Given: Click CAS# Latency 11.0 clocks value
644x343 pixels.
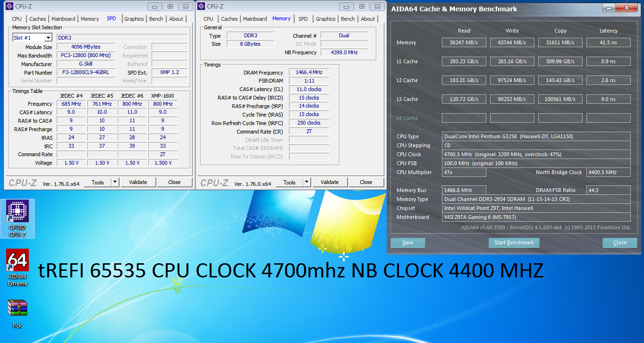Looking at the screenshot, I should coord(309,89).
